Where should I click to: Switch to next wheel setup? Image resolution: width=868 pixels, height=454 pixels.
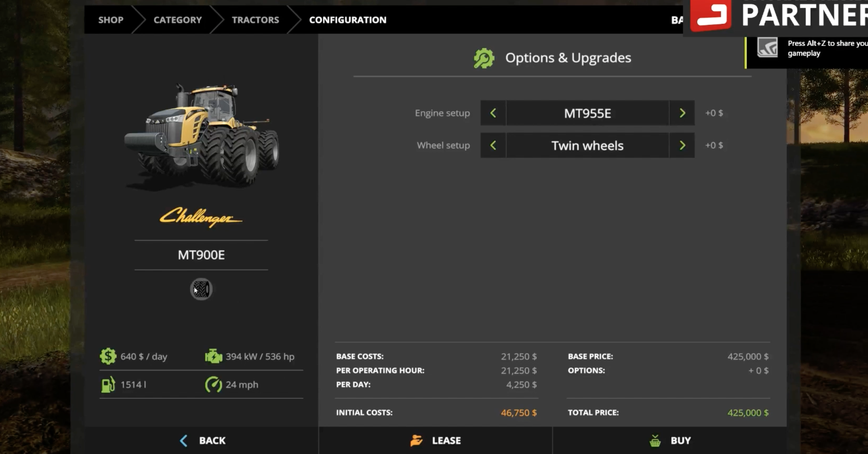pyautogui.click(x=682, y=145)
